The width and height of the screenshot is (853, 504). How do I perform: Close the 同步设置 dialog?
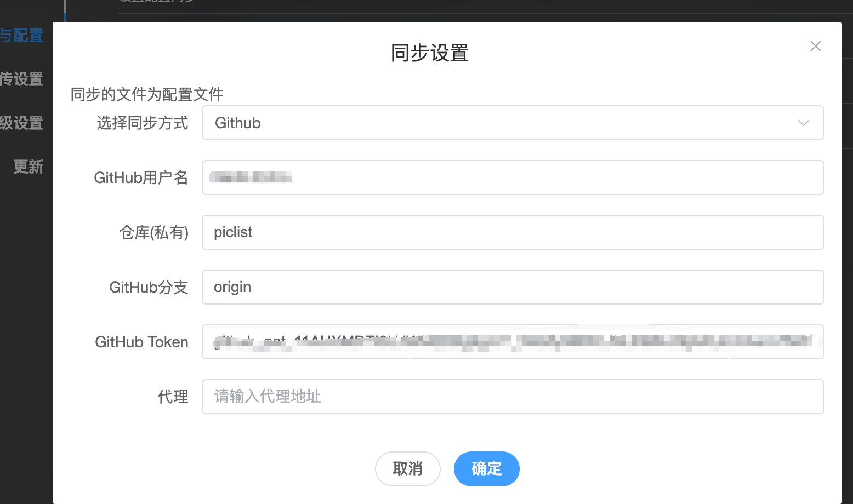coord(816,46)
